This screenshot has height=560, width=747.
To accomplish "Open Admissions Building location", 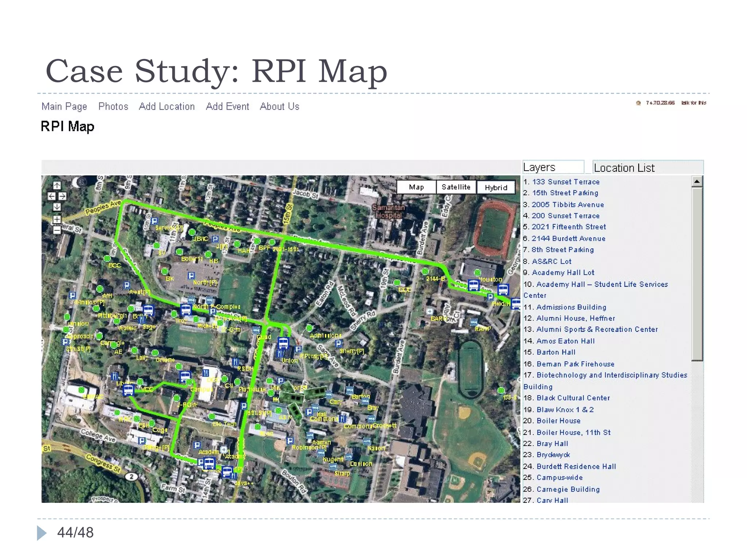I will coord(571,307).
